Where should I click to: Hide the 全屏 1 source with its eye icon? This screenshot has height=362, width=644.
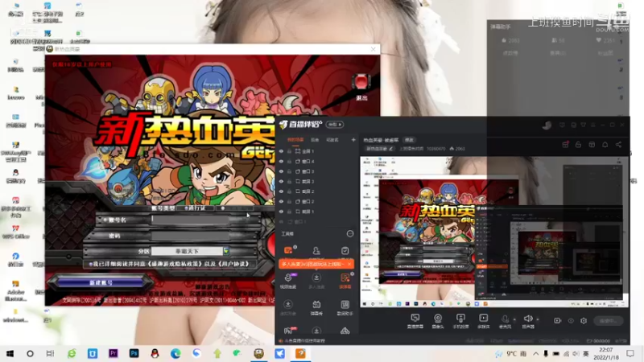point(281,151)
